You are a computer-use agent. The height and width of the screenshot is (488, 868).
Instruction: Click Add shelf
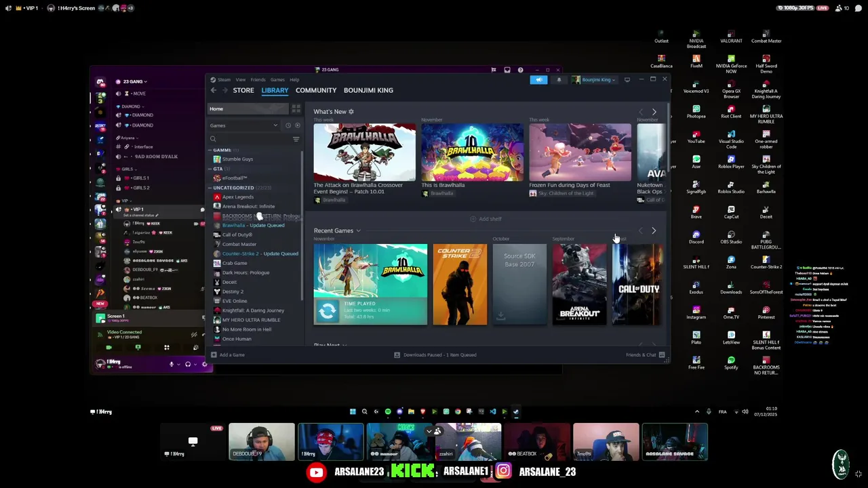pyautogui.click(x=486, y=219)
